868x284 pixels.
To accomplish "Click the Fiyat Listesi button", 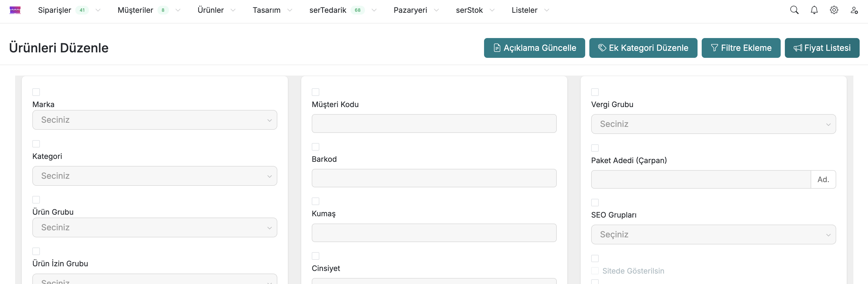I will (x=822, y=48).
